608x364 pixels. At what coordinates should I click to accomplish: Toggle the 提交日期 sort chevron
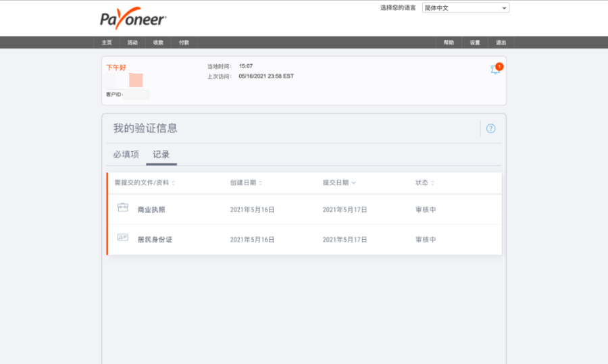(x=354, y=183)
